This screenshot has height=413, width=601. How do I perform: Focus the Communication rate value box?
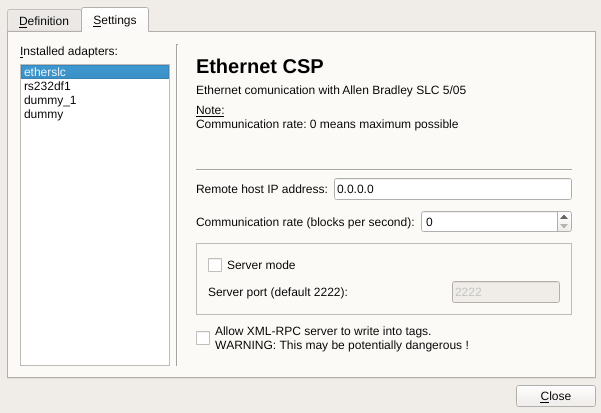point(488,221)
